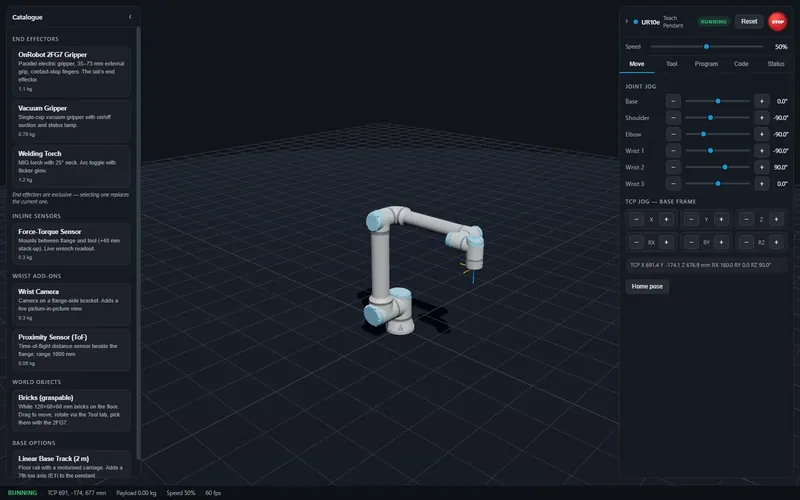
Task: Click the TCP pose readout field
Action: (x=706, y=265)
